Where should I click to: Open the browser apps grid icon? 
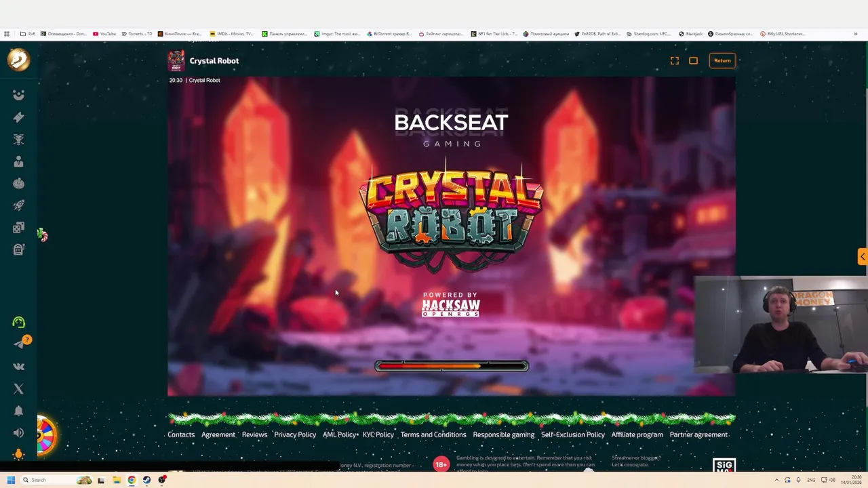tap(7, 34)
